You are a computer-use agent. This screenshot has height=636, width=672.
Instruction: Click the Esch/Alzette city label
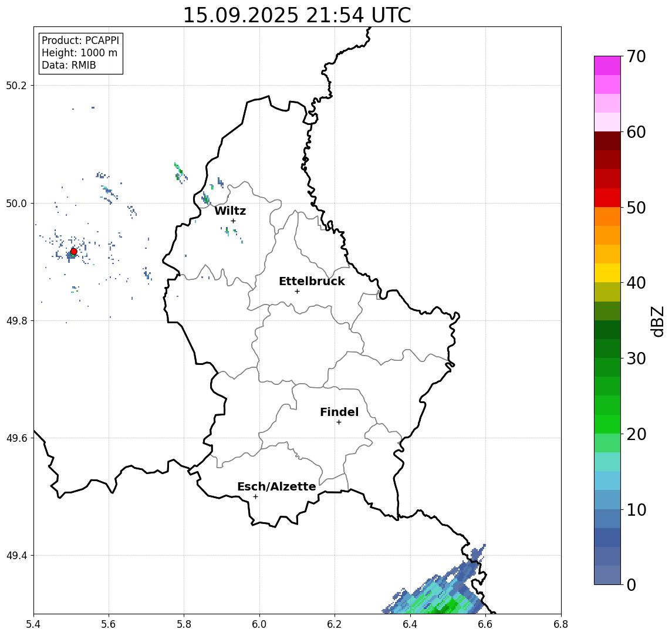[x=276, y=486]
